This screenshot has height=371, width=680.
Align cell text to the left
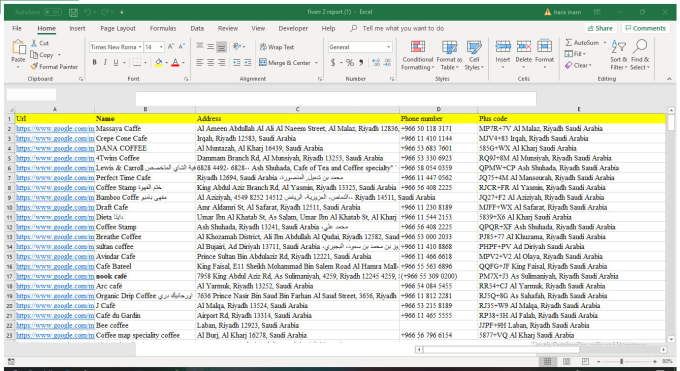[x=199, y=62]
